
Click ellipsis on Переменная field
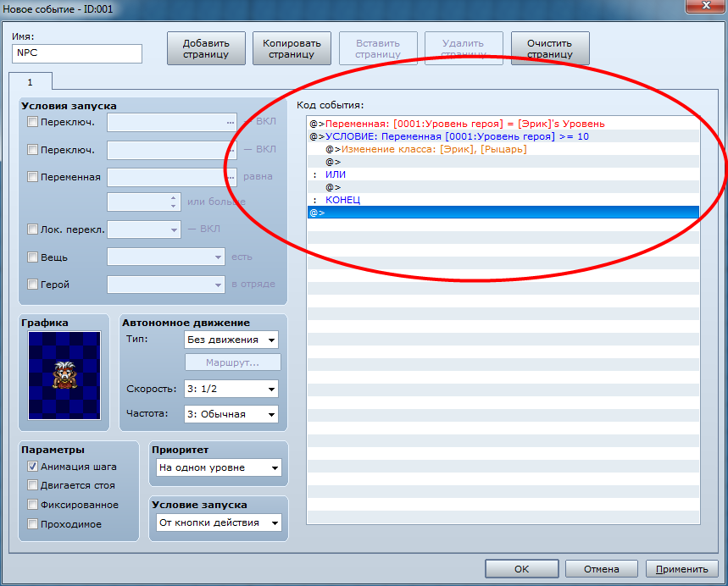(231, 177)
